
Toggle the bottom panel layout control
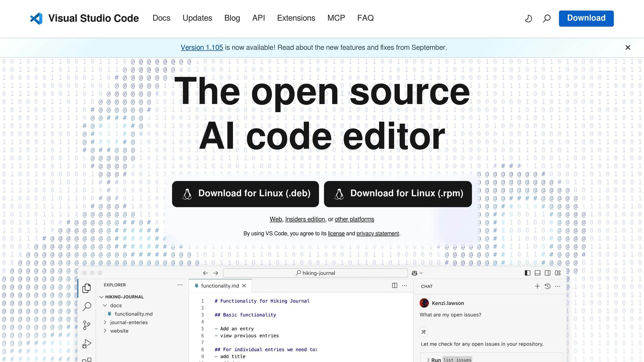(537, 273)
